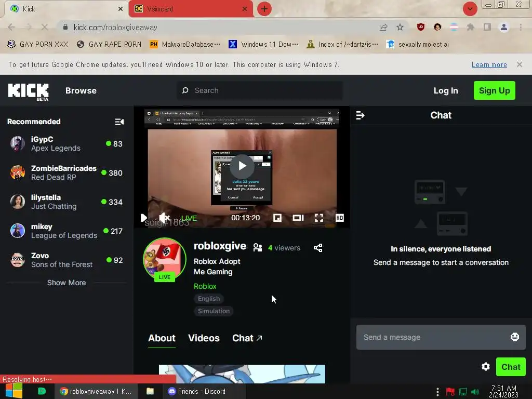Close the Kick tab

point(120,9)
